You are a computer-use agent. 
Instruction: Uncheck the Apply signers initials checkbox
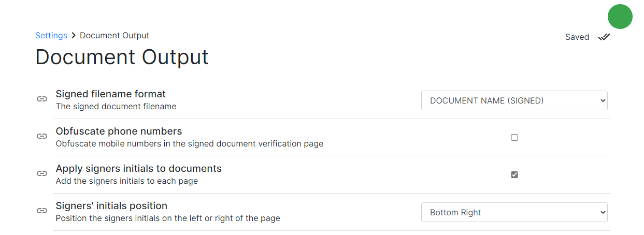[514, 175]
